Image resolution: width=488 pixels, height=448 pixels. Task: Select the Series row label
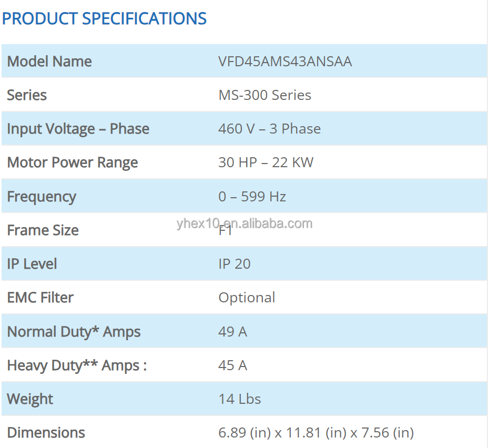click(x=27, y=95)
